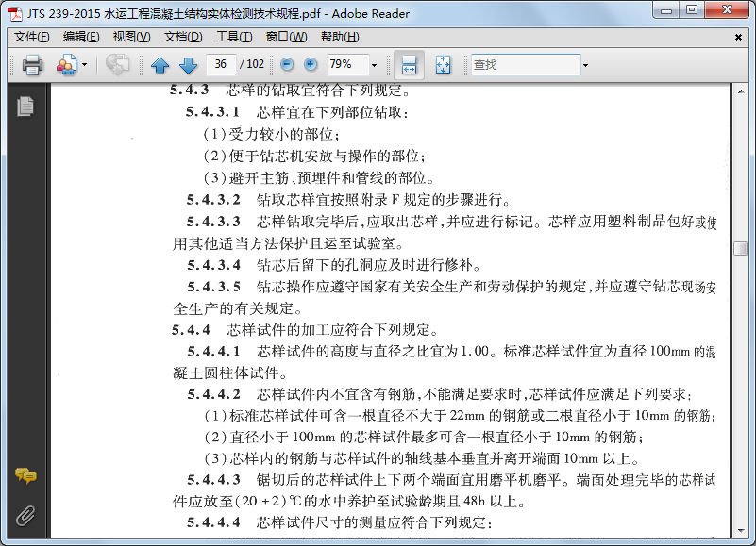Open the Attachments paperclip panel icon
The width and height of the screenshot is (756, 546).
25,516
